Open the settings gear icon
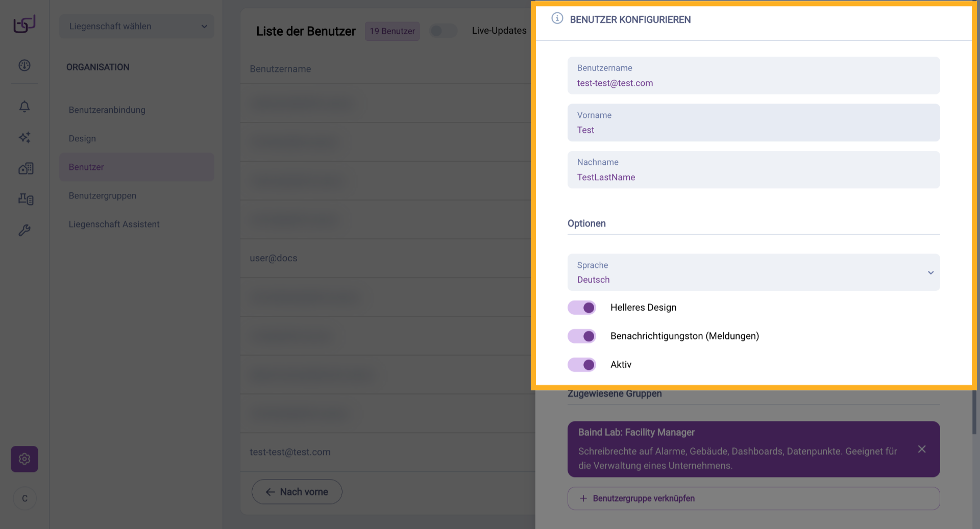 pyautogui.click(x=24, y=459)
